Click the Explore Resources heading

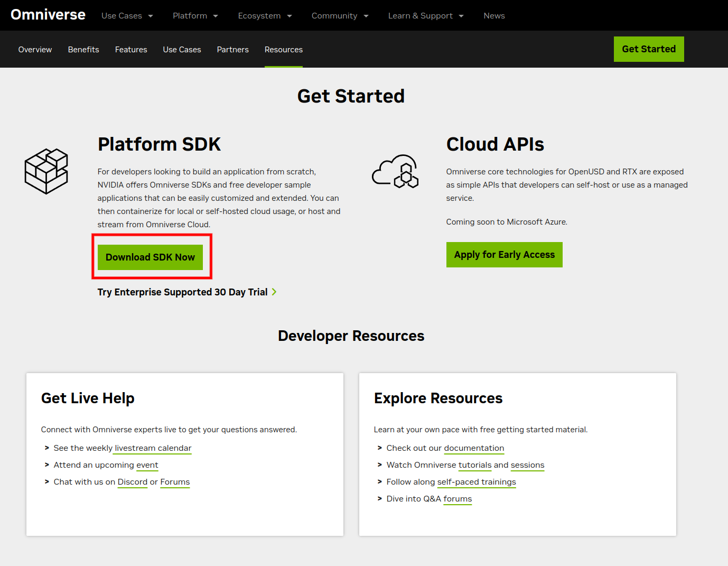pos(438,398)
